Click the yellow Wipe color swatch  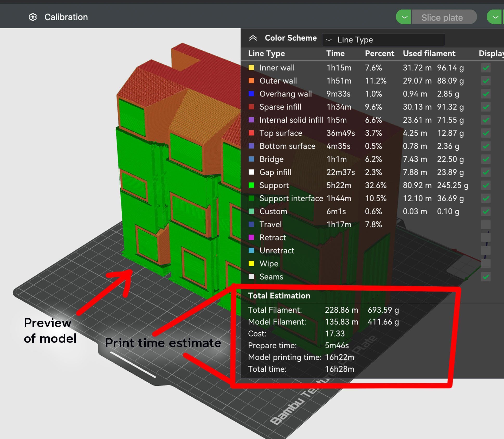point(251,263)
